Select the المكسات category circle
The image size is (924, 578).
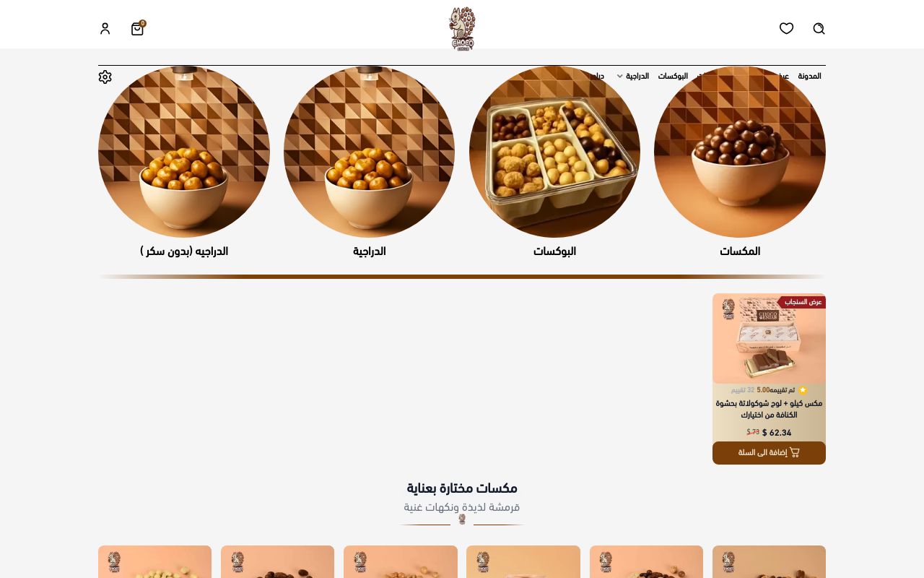[740, 152]
